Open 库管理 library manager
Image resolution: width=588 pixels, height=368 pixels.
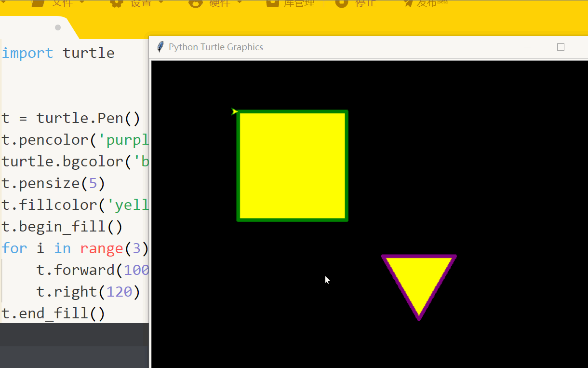click(x=291, y=3)
